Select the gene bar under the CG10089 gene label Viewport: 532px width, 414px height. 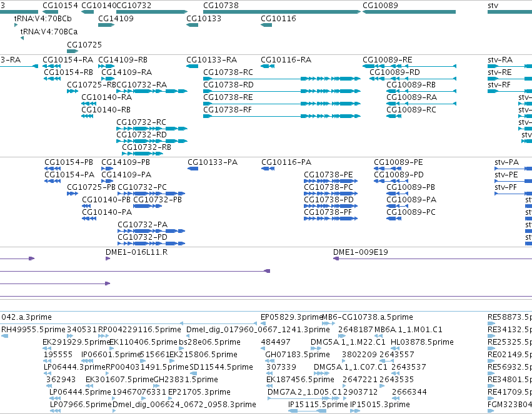(409, 12)
